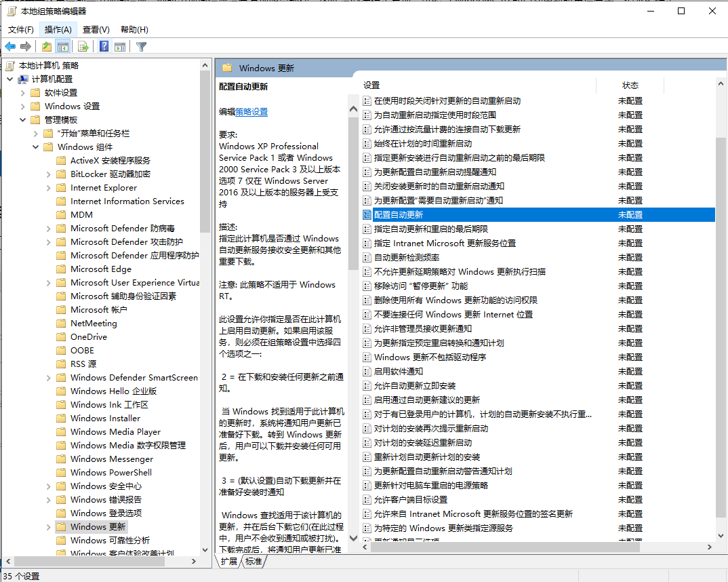Open the 查看(V) menu

pyautogui.click(x=96, y=30)
